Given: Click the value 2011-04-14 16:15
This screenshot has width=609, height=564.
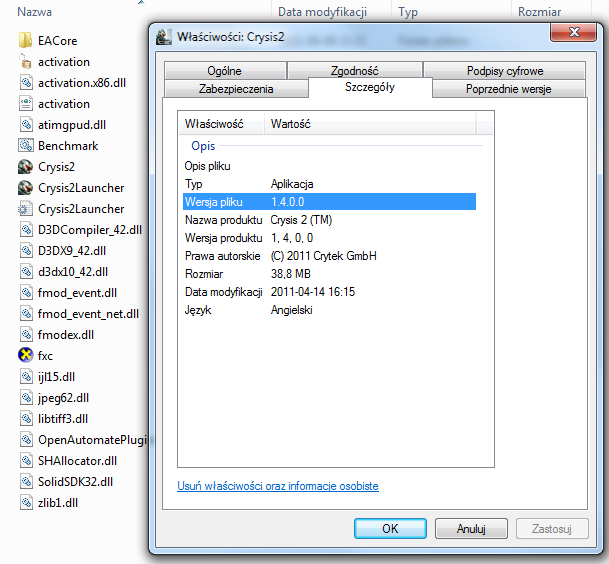Looking at the screenshot, I should (313, 292).
